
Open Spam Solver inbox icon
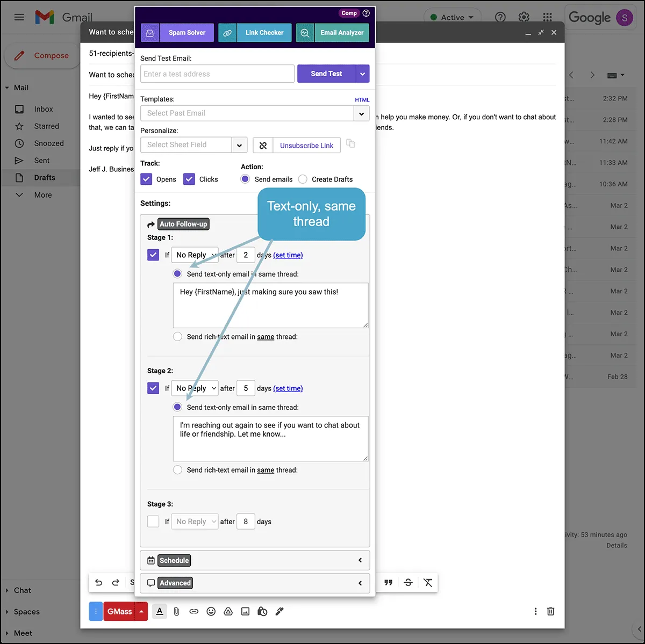point(150,33)
